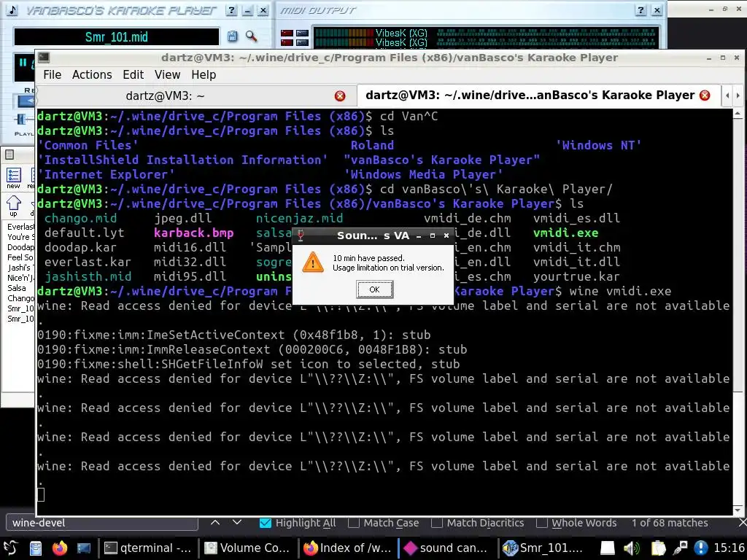Open the Actions menu in qterminal
The width and height of the screenshot is (747, 560).
(x=92, y=75)
